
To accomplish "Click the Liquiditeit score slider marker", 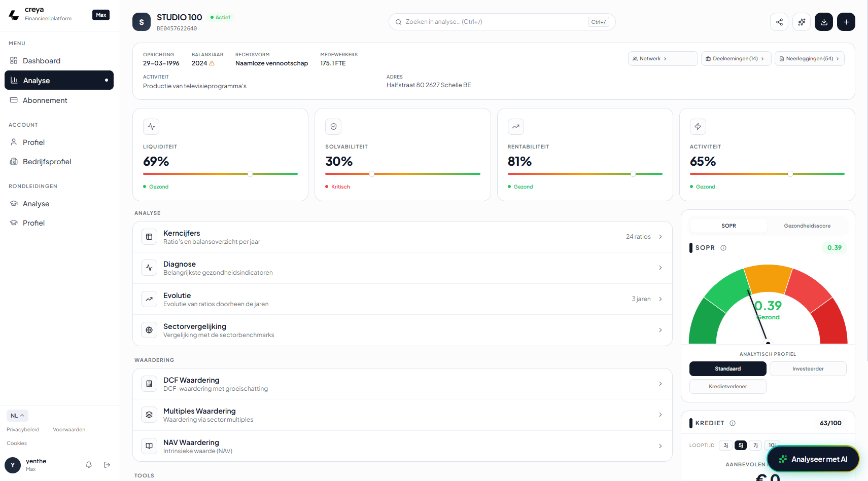I will tap(250, 174).
